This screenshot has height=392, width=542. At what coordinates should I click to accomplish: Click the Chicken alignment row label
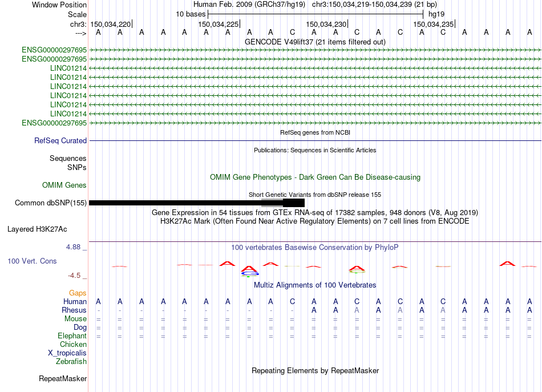click(73, 345)
